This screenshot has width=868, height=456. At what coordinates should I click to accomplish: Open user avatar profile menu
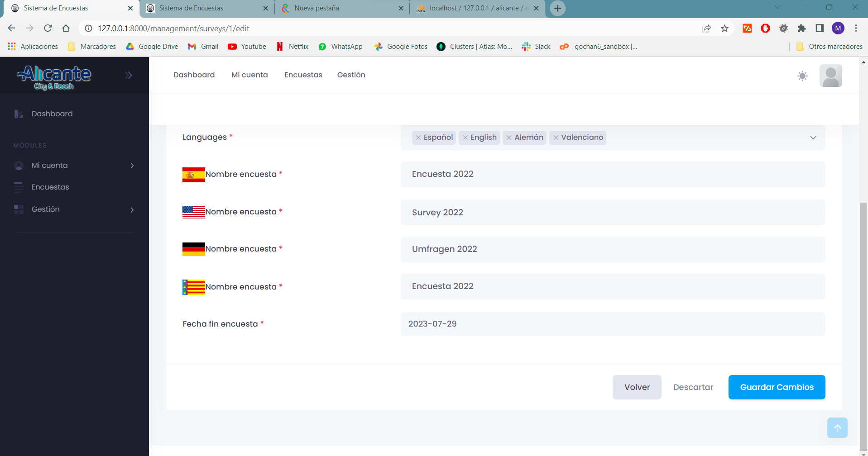pyautogui.click(x=831, y=76)
